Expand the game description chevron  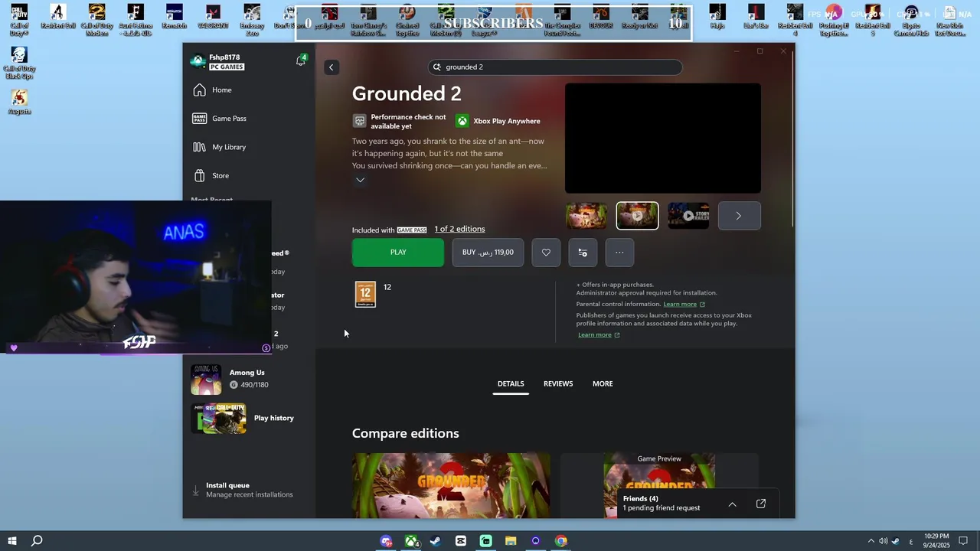pyautogui.click(x=360, y=181)
